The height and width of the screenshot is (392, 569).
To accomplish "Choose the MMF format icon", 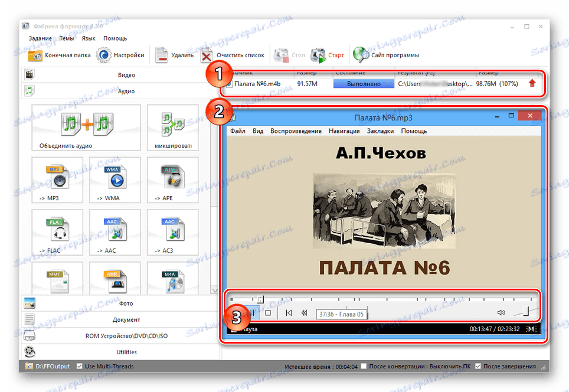I will 57,279.
